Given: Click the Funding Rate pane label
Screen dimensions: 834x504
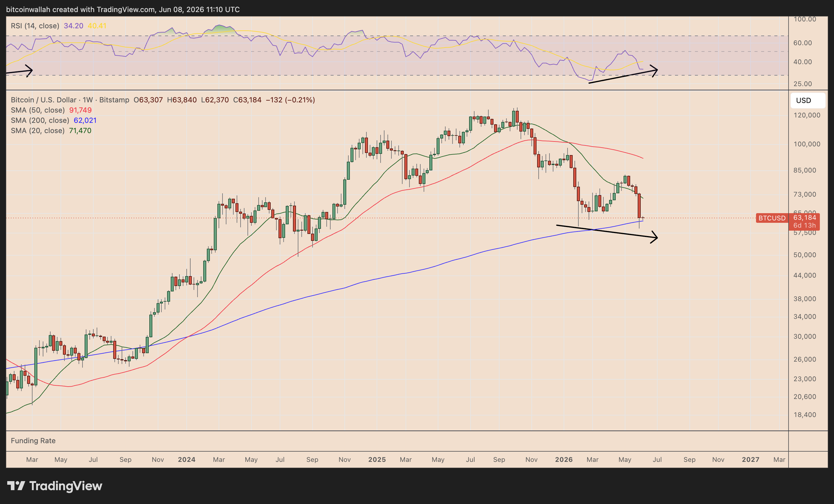Looking at the screenshot, I should pyautogui.click(x=33, y=441).
